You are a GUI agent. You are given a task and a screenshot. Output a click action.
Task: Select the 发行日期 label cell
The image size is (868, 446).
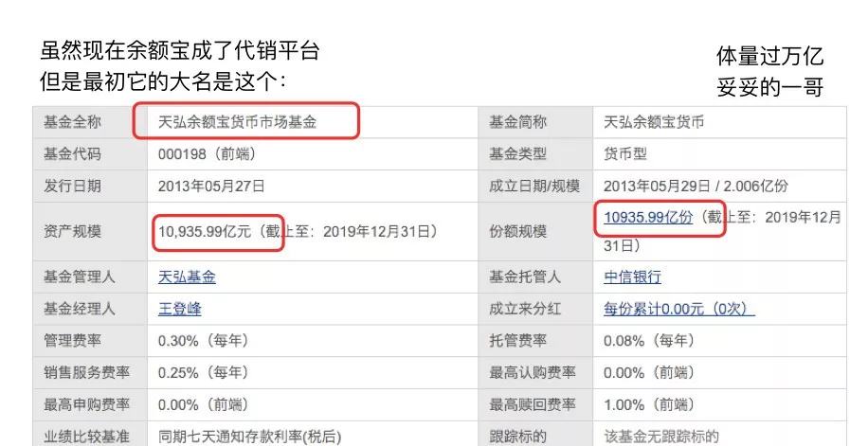(x=90, y=186)
